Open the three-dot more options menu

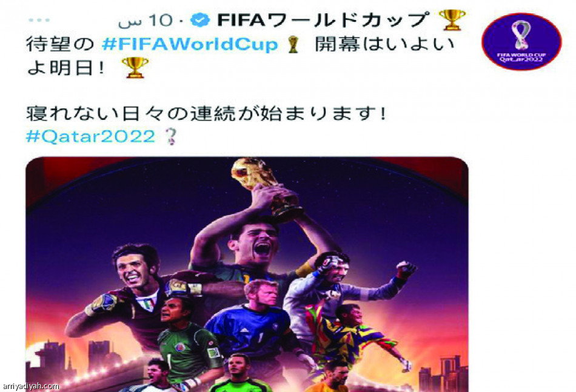[x=39, y=20]
